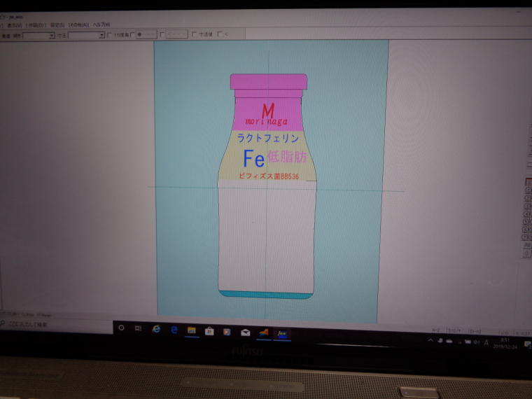Image resolution: width=532 pixels, height=399 pixels.
Task: Select the pink '低脂肪' text on bottle
Action: pyautogui.click(x=287, y=157)
